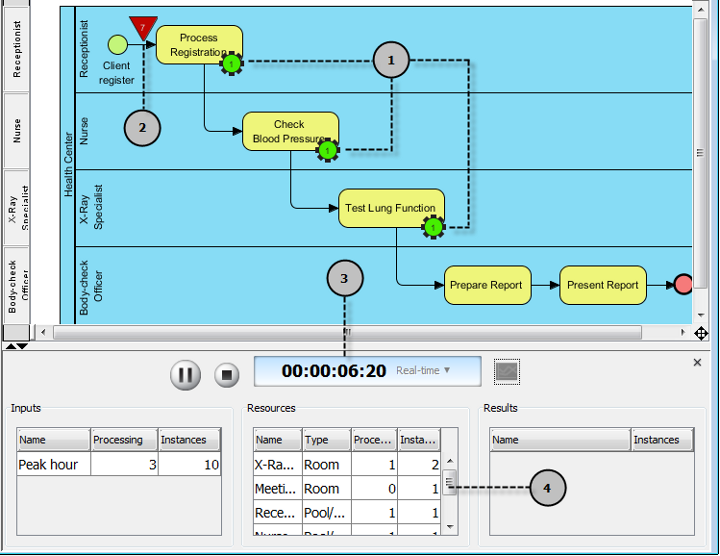The width and height of the screenshot is (720, 556).
Task: Click the diagram vertical scrollbar up arrow
Action: (700, 9)
